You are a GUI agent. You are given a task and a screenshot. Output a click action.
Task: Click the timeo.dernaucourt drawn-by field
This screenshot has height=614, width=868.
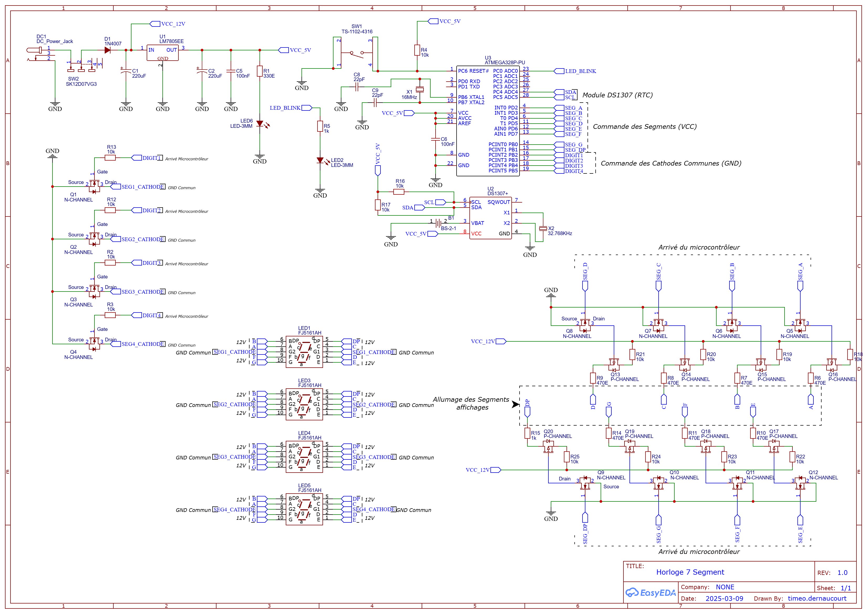[x=817, y=599]
